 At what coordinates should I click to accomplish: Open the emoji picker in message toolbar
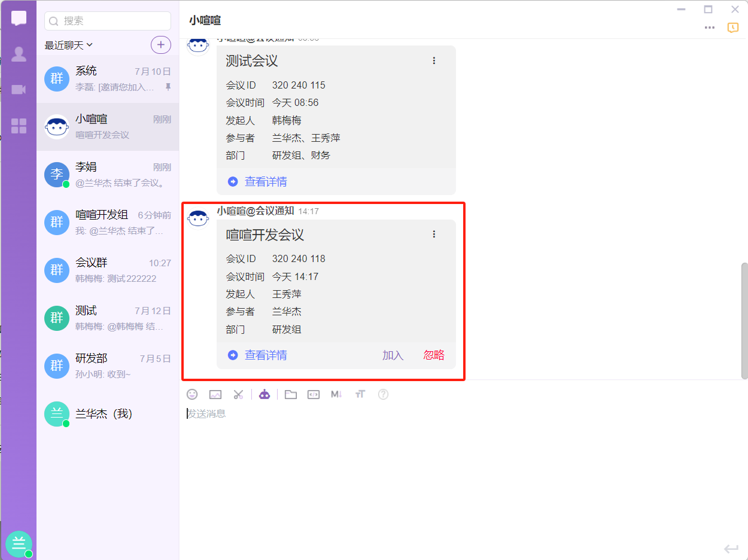coord(192,394)
